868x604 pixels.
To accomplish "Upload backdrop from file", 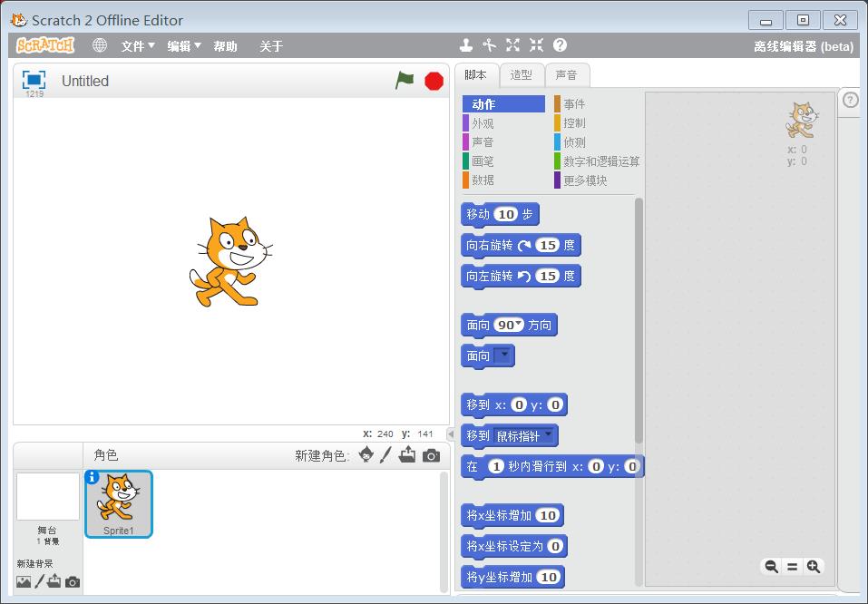I will [54, 581].
